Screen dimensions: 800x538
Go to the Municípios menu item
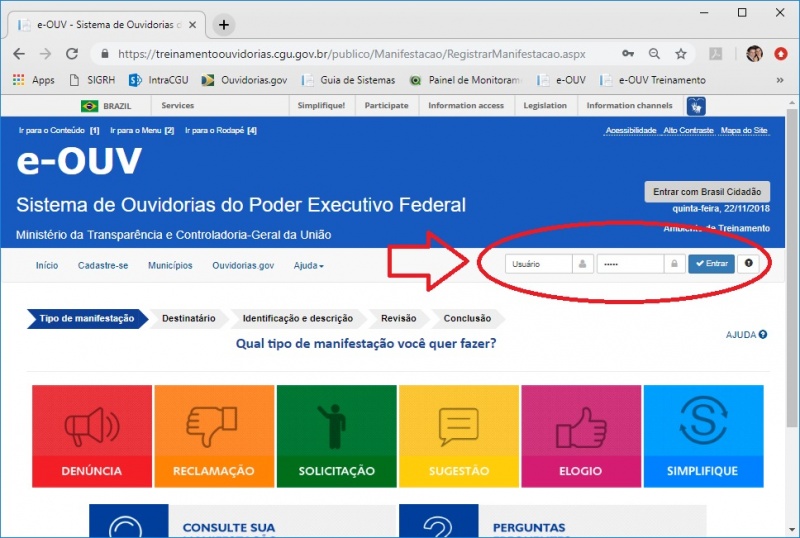170,266
